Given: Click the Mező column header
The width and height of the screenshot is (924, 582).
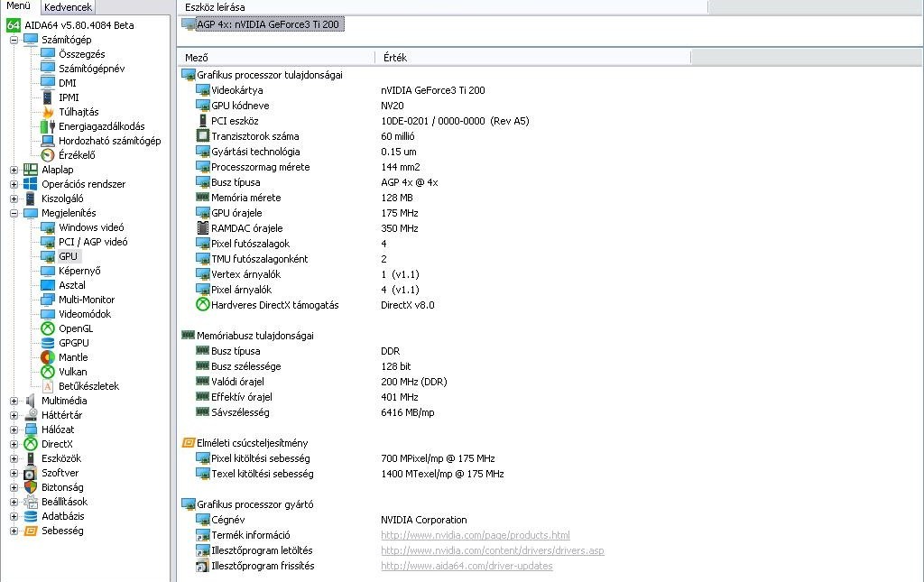Looking at the screenshot, I should [276, 57].
